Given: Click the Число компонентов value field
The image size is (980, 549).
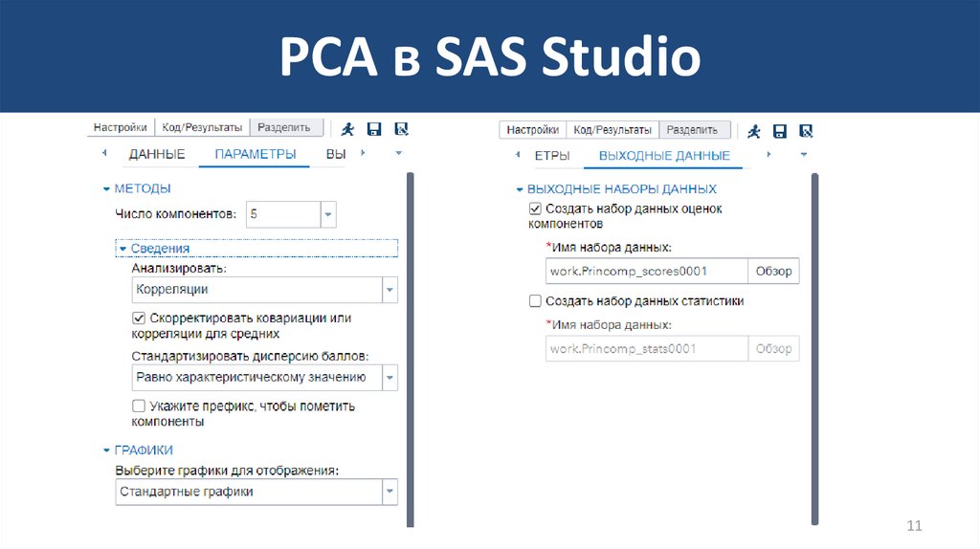Looking at the screenshot, I should 283,214.
